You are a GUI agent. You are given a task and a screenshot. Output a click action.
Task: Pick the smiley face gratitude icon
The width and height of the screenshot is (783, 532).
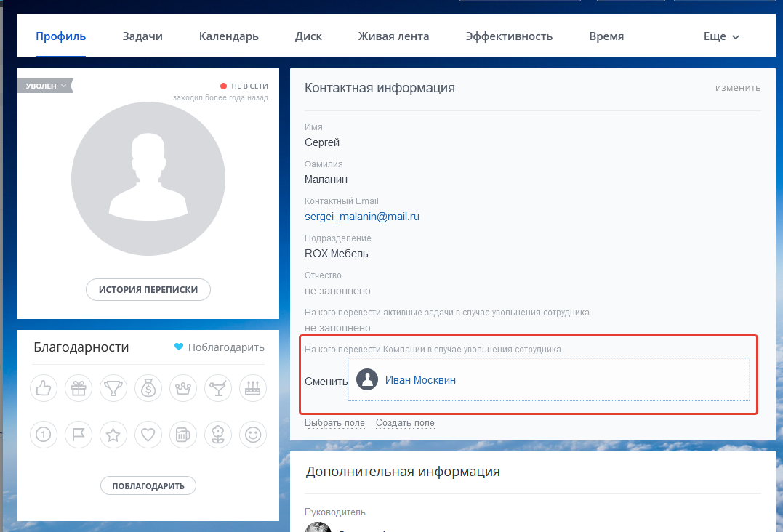tap(253, 435)
